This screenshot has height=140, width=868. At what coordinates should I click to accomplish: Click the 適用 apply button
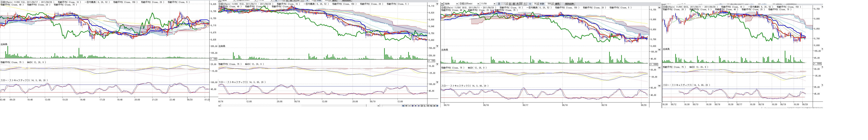tap(557, 4)
